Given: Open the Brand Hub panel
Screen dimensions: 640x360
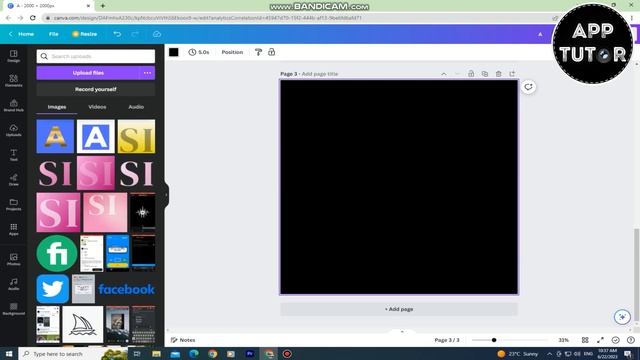Looking at the screenshot, I should 13,105.
